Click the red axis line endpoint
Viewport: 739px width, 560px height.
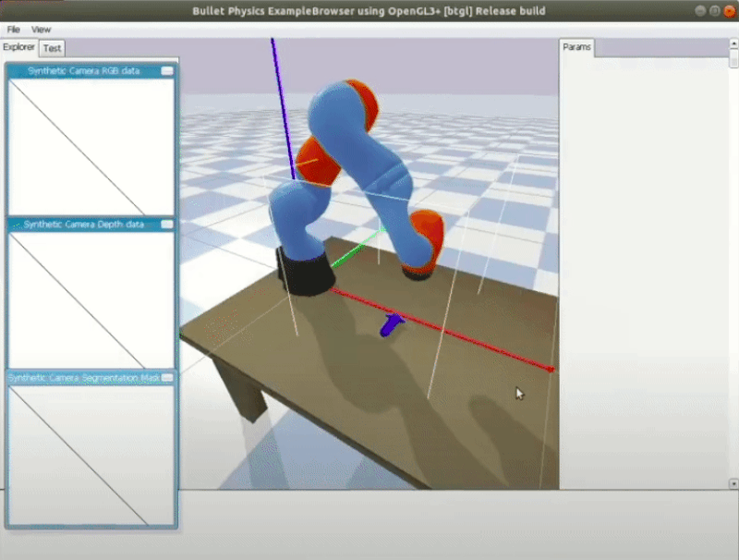pos(551,370)
